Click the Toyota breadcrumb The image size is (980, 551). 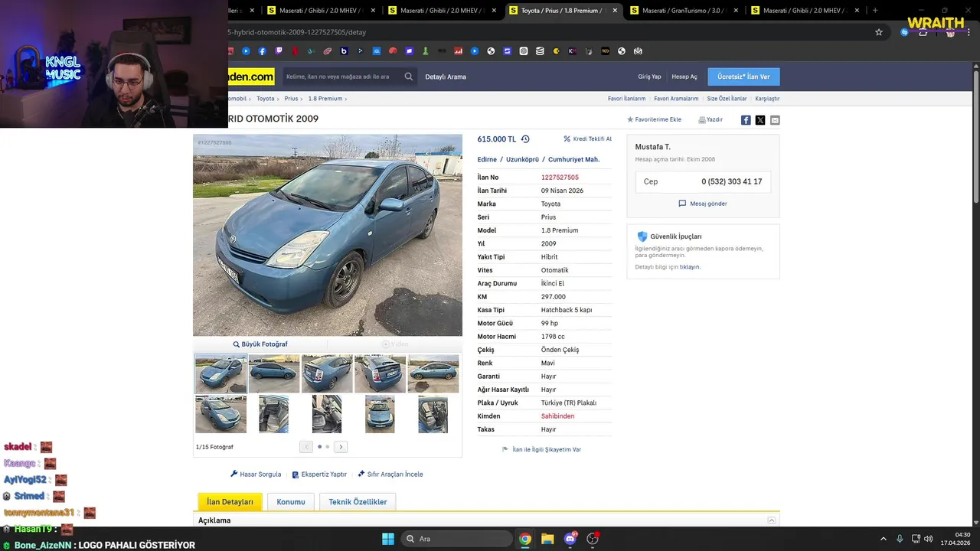coord(265,99)
